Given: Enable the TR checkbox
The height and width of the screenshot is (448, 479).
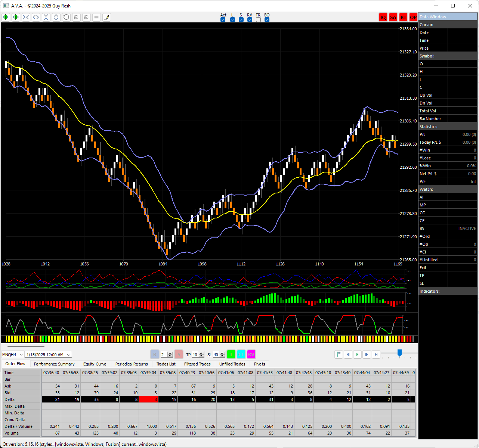Looking at the screenshot, I should click(258, 20).
